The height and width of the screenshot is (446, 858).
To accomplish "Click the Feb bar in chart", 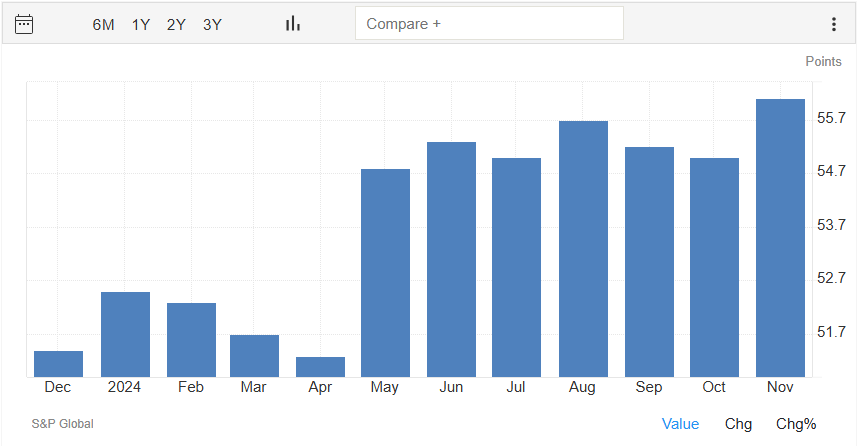I will (191, 340).
